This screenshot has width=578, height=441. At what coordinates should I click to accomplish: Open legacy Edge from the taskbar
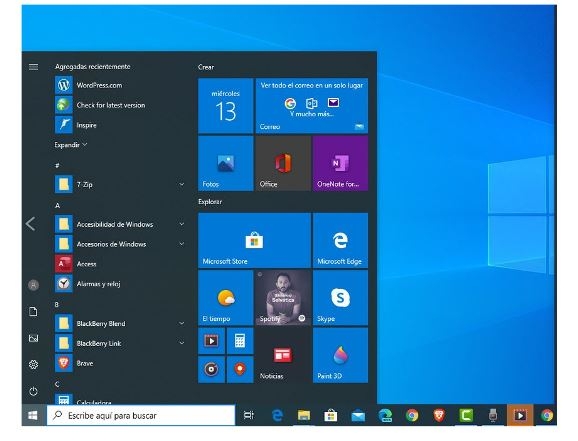pos(277,416)
